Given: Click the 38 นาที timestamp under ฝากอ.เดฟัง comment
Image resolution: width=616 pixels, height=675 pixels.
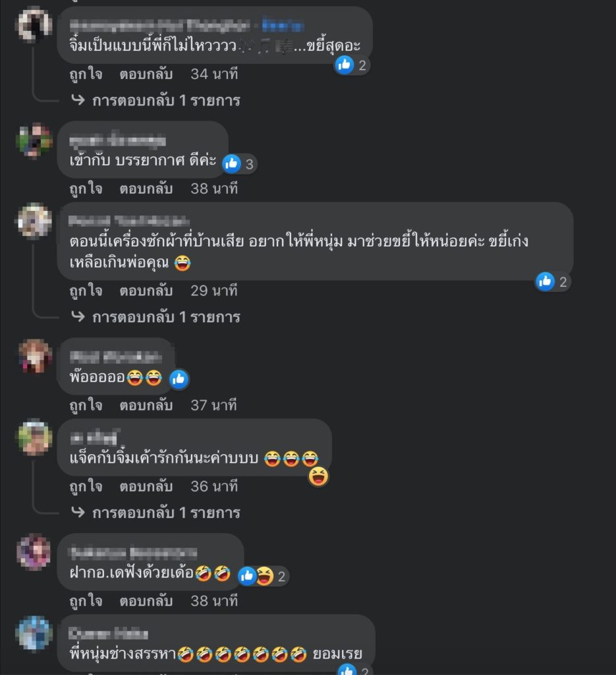Looking at the screenshot, I should click(x=214, y=601).
